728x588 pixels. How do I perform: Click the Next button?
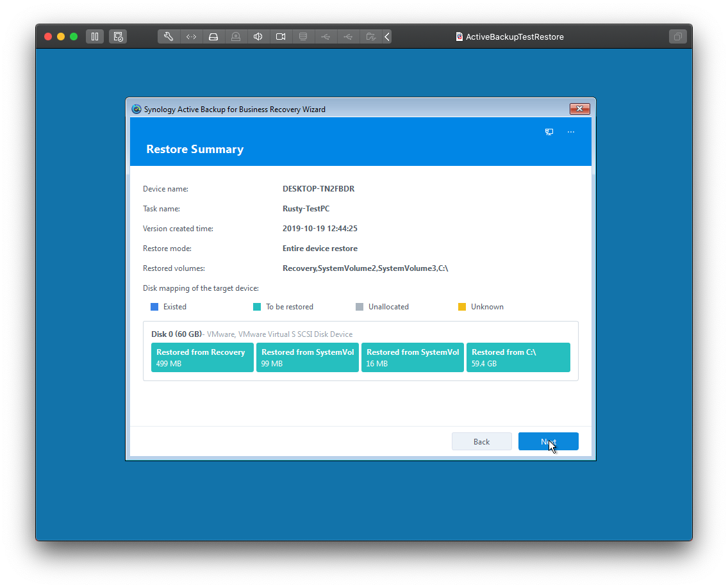[x=549, y=441]
